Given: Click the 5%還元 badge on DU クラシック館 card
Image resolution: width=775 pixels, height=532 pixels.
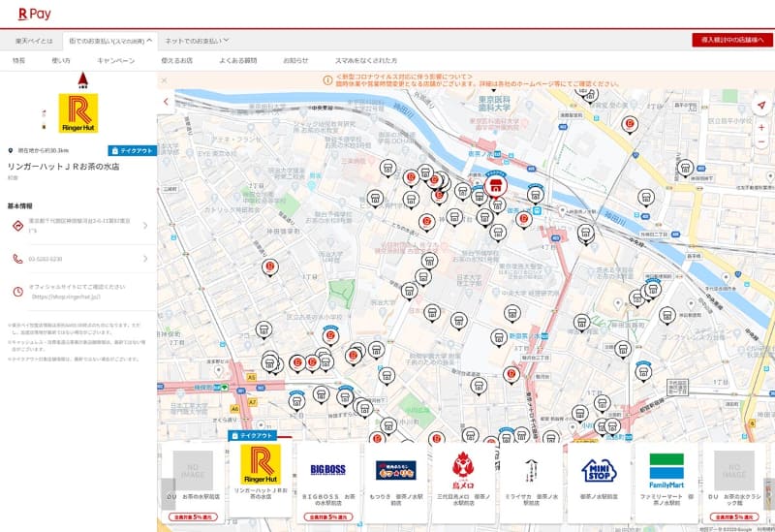Looking at the screenshot, I should (734, 516).
